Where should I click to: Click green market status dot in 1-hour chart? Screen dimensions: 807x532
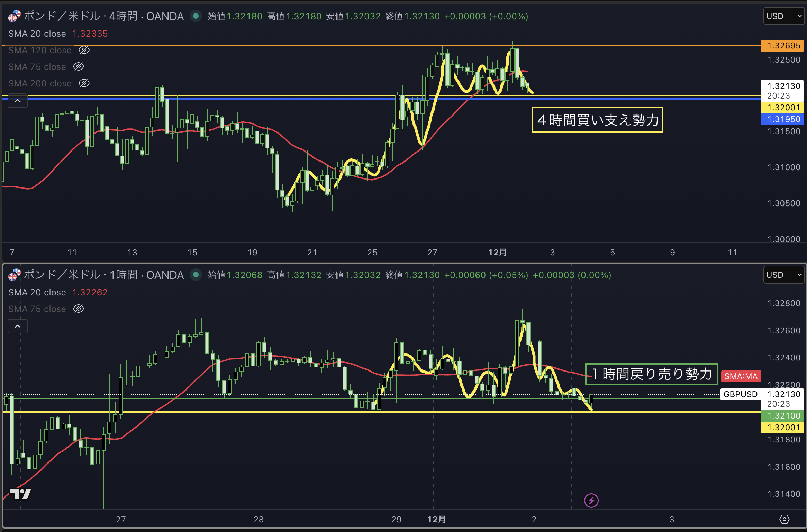click(196, 275)
